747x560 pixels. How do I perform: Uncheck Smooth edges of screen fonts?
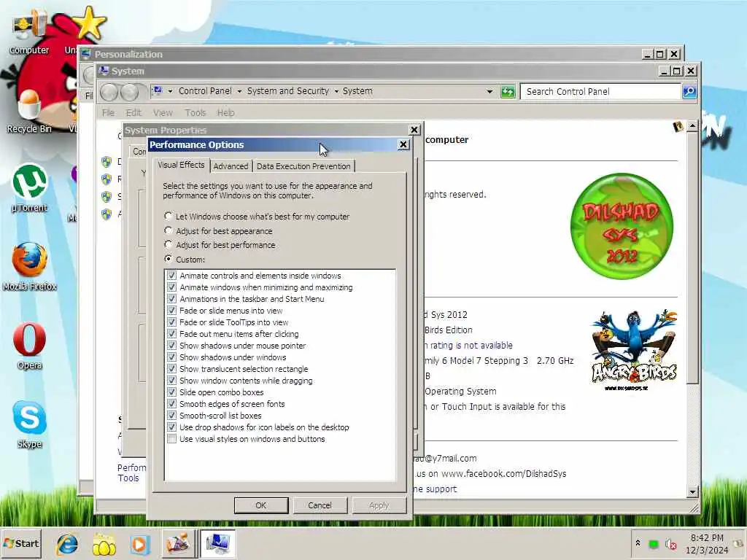click(x=171, y=404)
